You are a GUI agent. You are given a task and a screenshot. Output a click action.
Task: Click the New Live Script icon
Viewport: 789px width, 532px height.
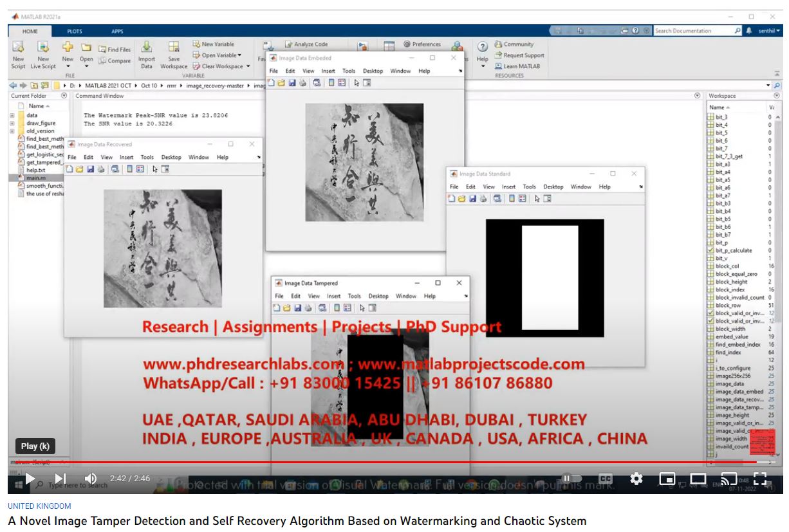click(x=43, y=47)
